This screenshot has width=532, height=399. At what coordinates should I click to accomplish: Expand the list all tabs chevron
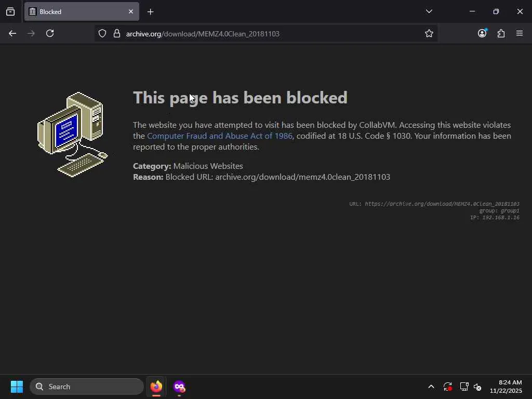pyautogui.click(x=429, y=11)
